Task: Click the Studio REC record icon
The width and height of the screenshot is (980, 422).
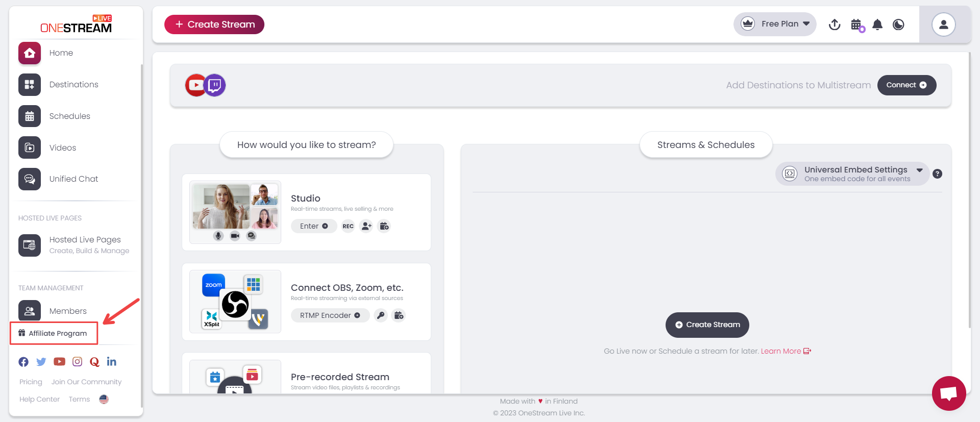Action: (x=348, y=226)
